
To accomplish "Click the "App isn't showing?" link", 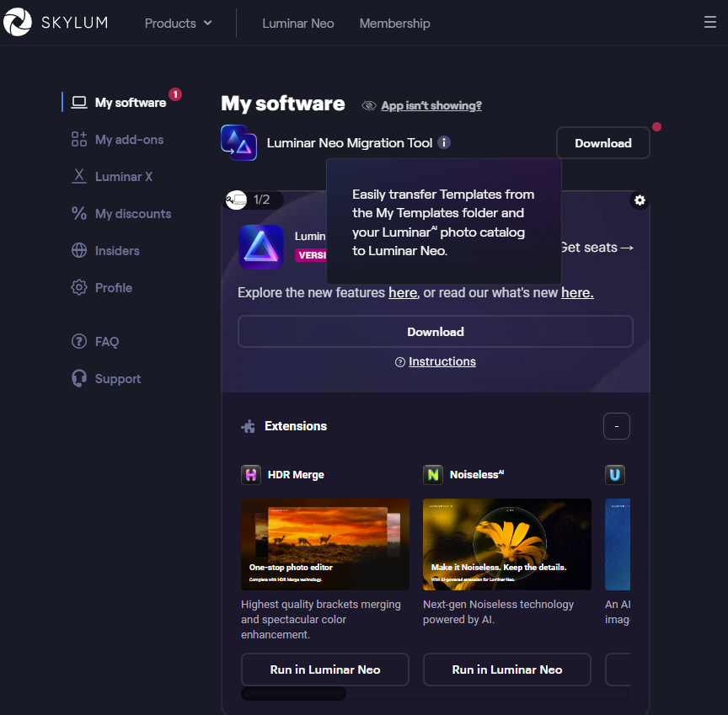I will (431, 106).
